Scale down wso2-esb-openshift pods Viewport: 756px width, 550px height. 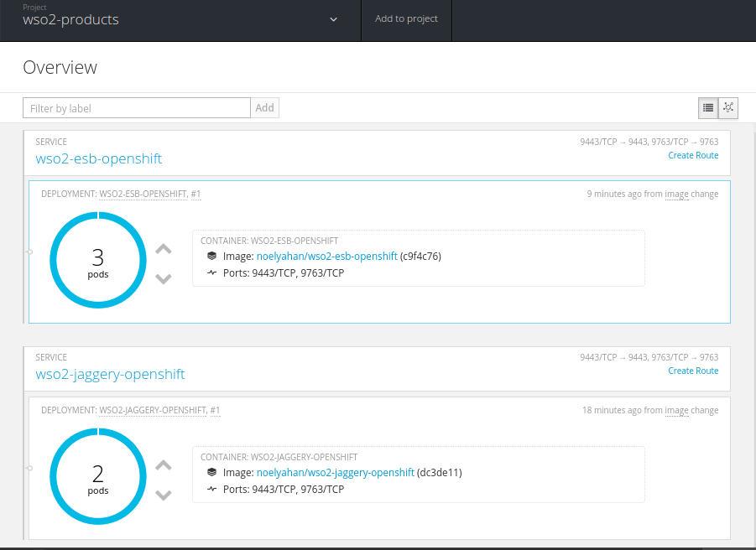point(164,279)
